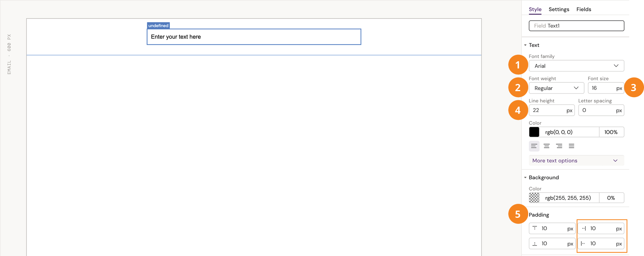Image resolution: width=644 pixels, height=256 pixels.
Task: Click the right padding icon
Action: (x=583, y=228)
